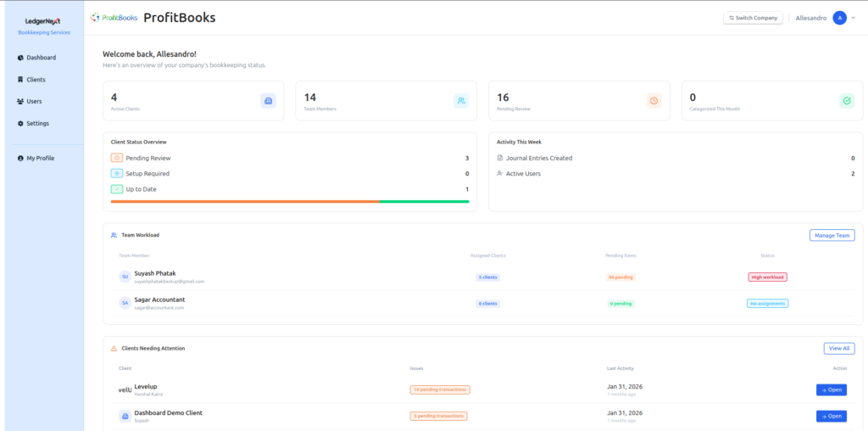
Task: Click the '5 clients' badge for Suyash Phatak
Action: [x=487, y=277]
